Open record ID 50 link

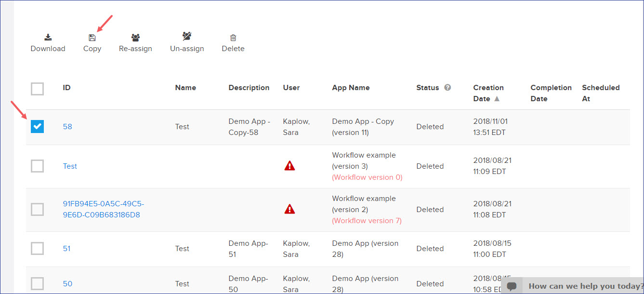click(x=67, y=284)
